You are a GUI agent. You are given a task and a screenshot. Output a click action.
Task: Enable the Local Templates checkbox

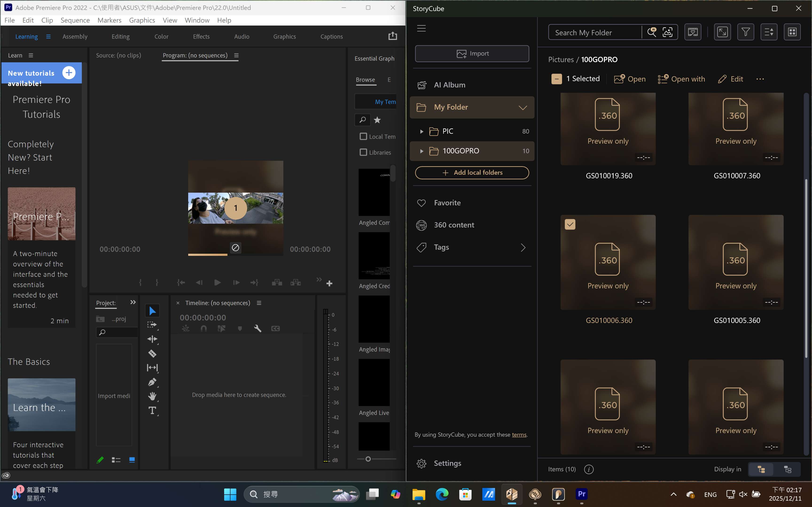click(x=363, y=136)
